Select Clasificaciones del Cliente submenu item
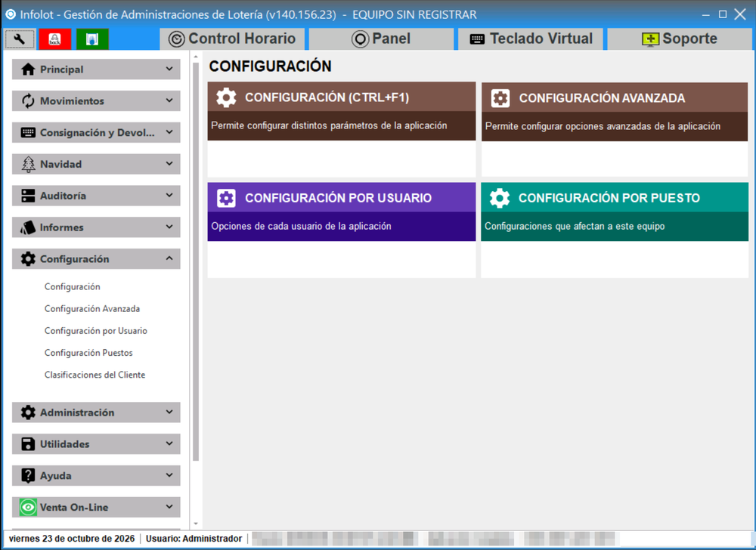 [x=94, y=375]
